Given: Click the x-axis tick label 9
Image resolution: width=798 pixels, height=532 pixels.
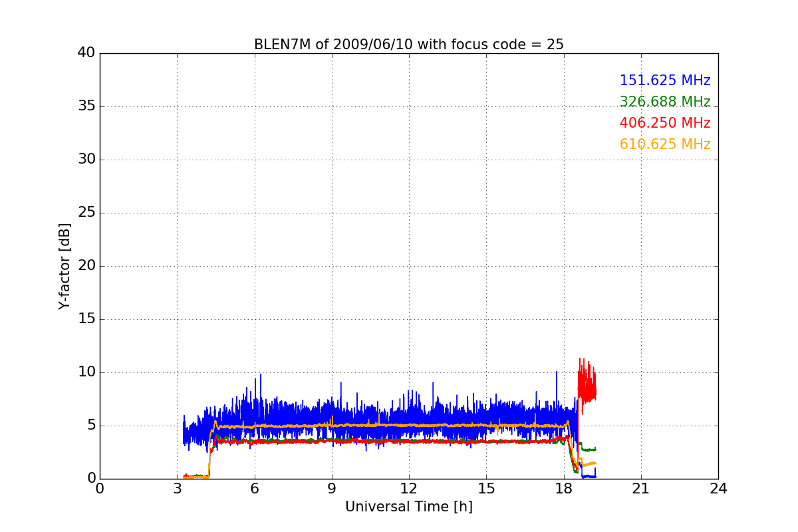Looking at the screenshot, I should pos(332,488).
